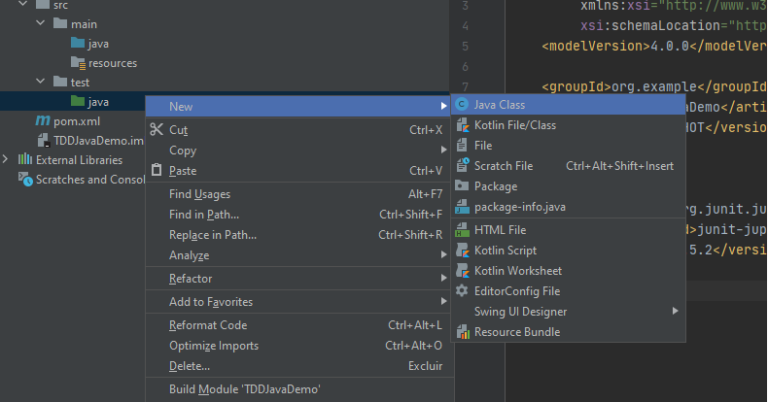Select the Resource Bundle icon
768x402 pixels.
click(463, 332)
